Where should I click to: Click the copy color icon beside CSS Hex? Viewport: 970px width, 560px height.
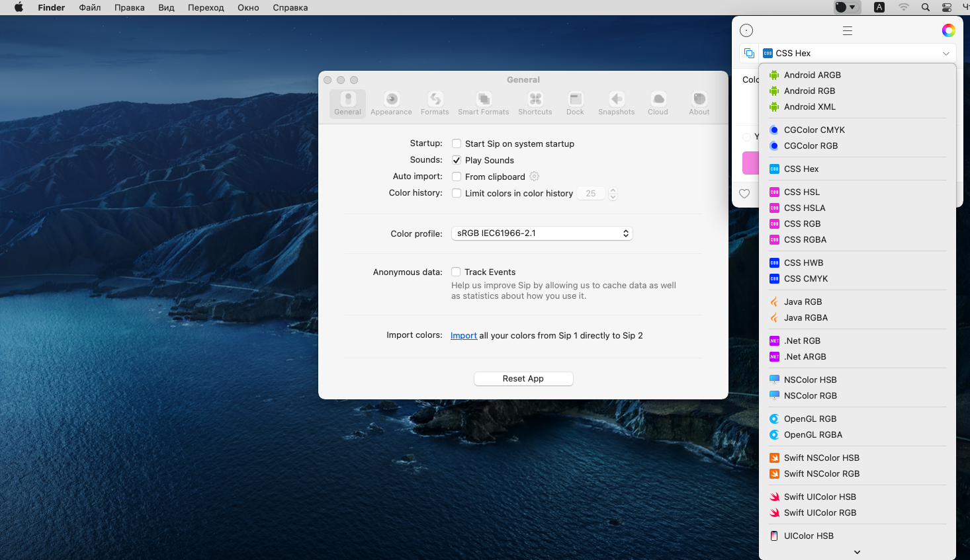pos(749,53)
